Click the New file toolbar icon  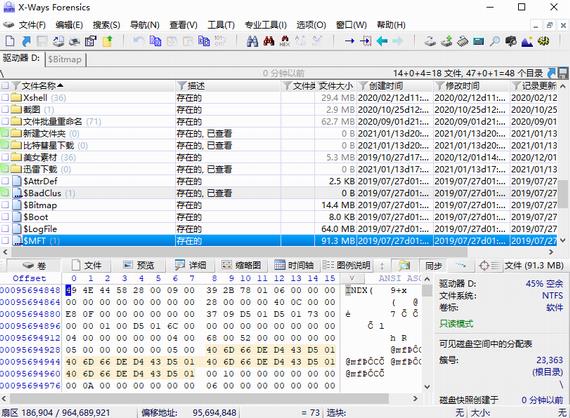coord(10,41)
